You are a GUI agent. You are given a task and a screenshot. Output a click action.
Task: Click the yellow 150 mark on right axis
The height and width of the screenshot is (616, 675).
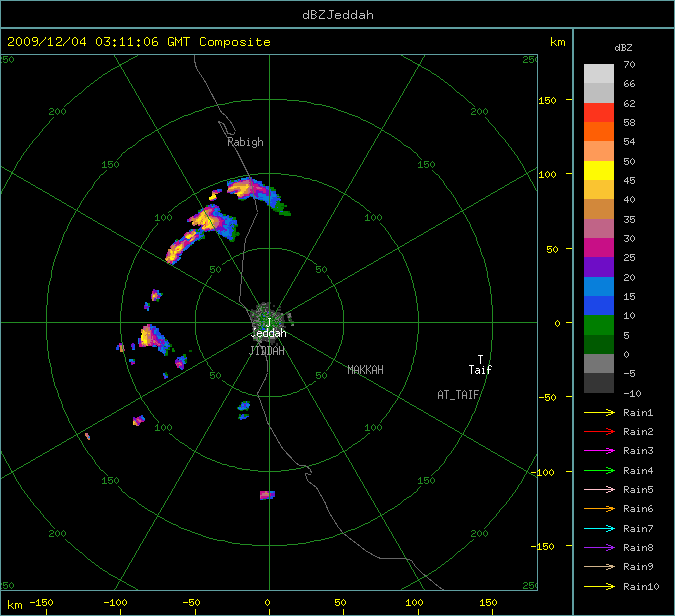(x=547, y=100)
